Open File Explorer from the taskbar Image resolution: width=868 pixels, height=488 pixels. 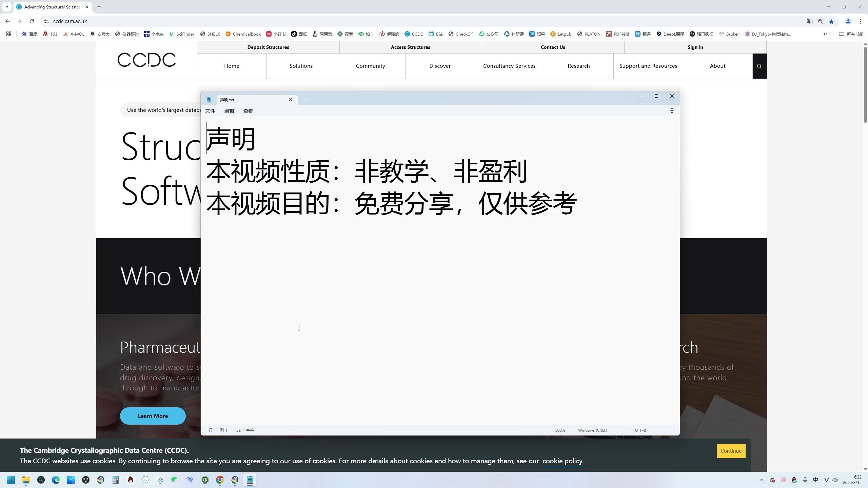click(x=26, y=480)
